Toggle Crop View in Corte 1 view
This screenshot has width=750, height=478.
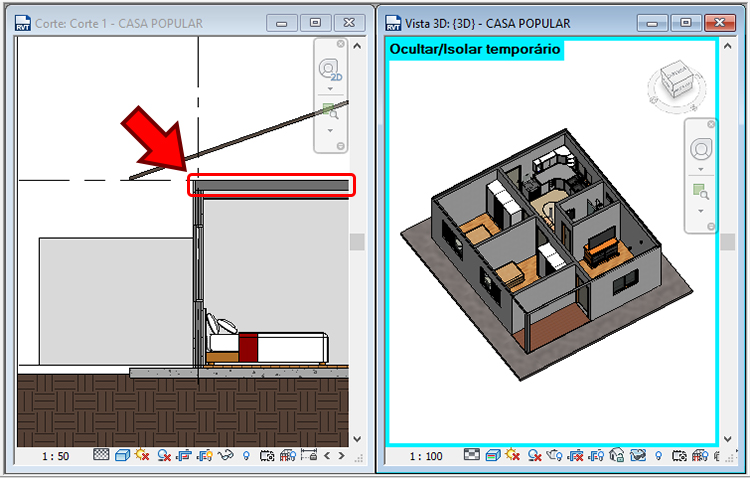pos(184,455)
